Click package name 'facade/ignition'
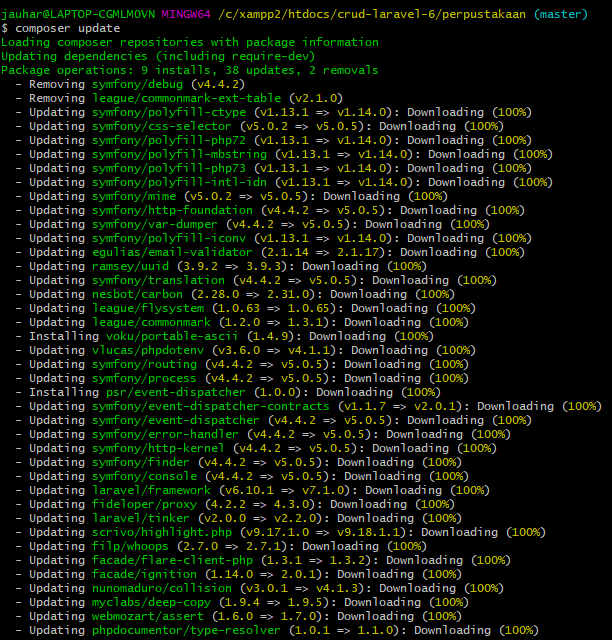Screen dimensions: 612x640 tap(144, 573)
